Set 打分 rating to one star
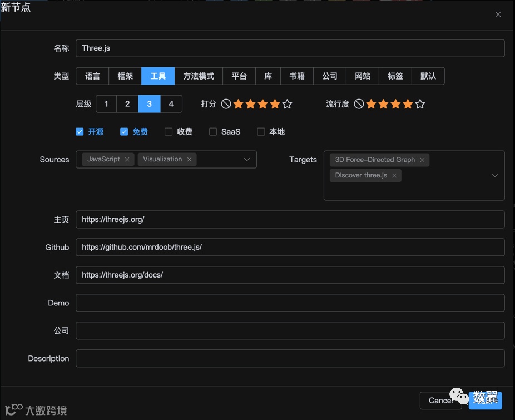The width and height of the screenshot is (515, 420). [239, 104]
